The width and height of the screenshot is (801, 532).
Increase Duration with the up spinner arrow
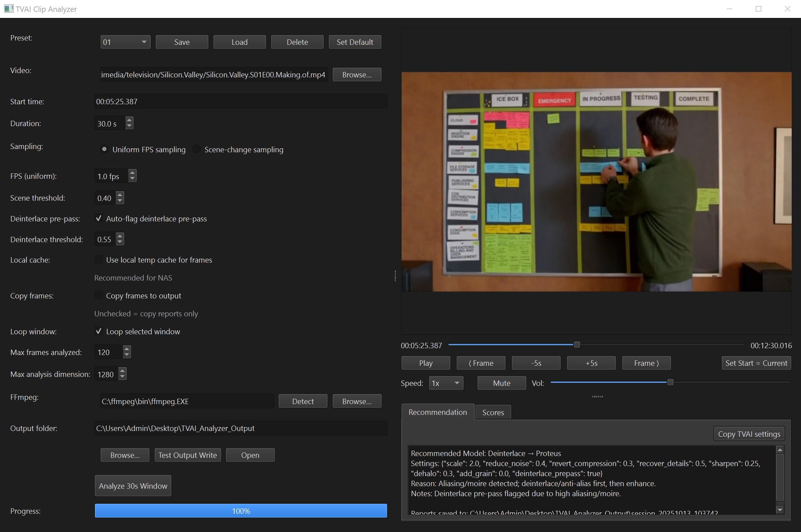click(x=129, y=120)
